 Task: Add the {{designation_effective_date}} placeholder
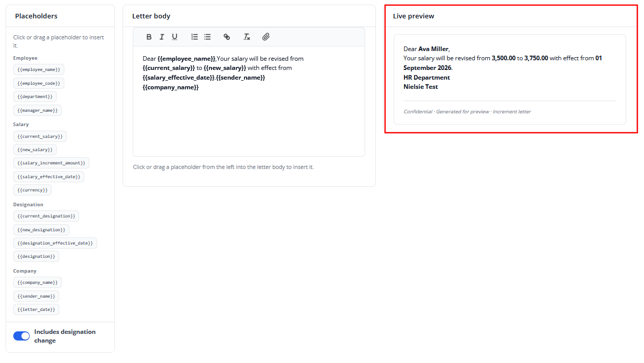55,243
